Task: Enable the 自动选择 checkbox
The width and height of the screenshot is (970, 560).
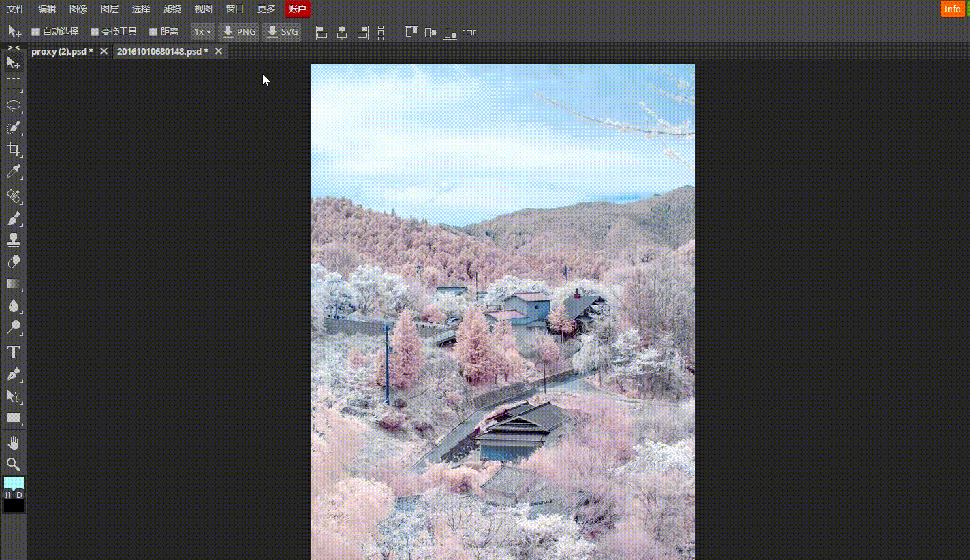Action: click(36, 32)
